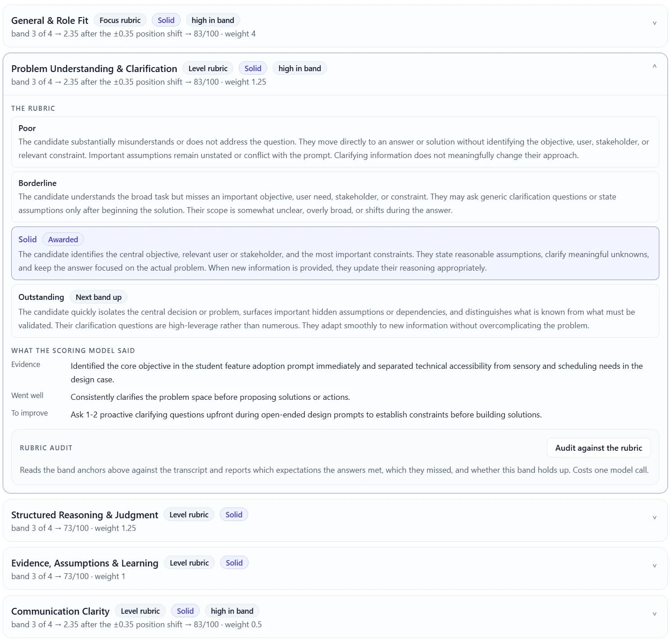Click the RUBRIC AUDIT label
The image size is (672, 643).
coord(46,448)
